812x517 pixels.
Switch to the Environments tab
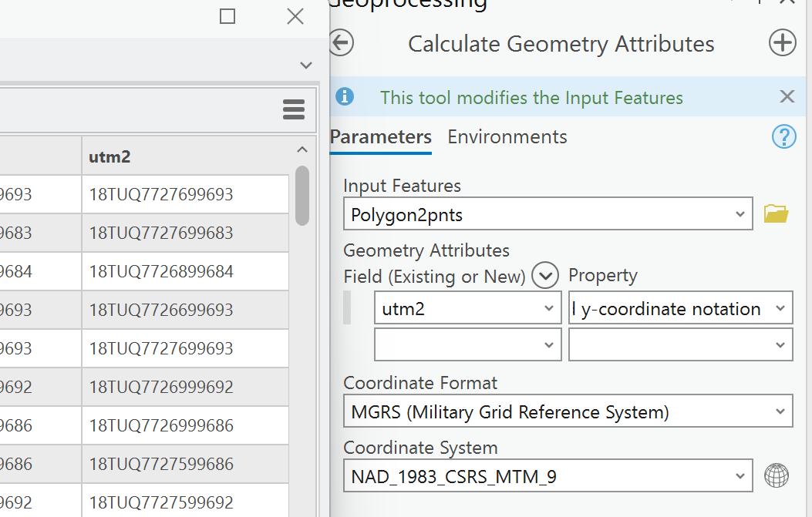[507, 137]
